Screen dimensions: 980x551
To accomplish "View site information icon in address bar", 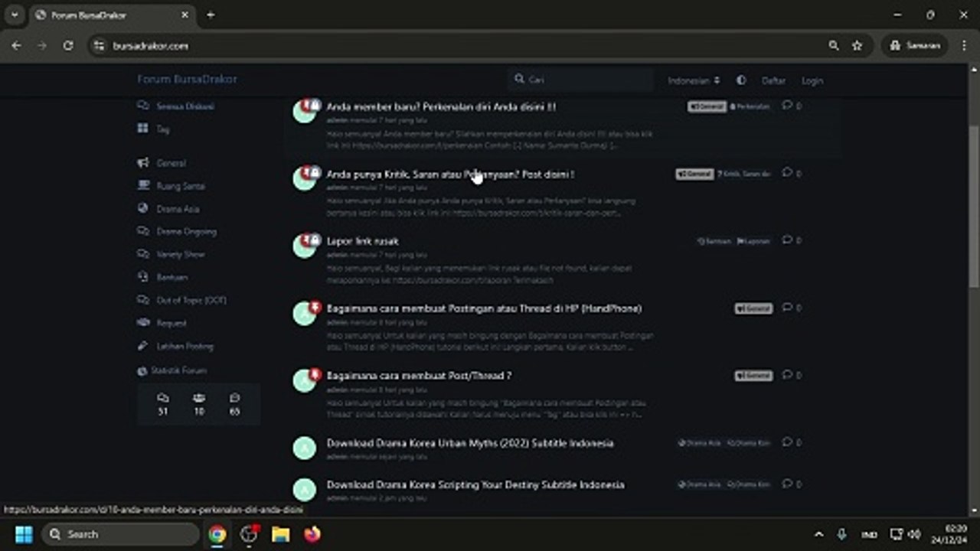I will click(x=98, y=46).
